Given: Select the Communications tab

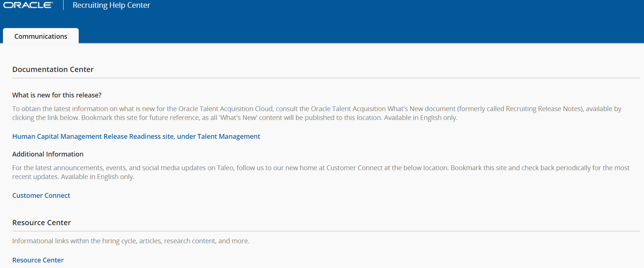Looking at the screenshot, I should (x=41, y=36).
